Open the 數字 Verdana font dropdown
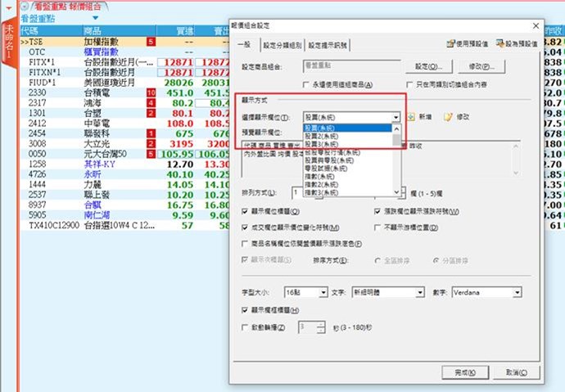Viewport: 565px width, 392px height. point(518,292)
